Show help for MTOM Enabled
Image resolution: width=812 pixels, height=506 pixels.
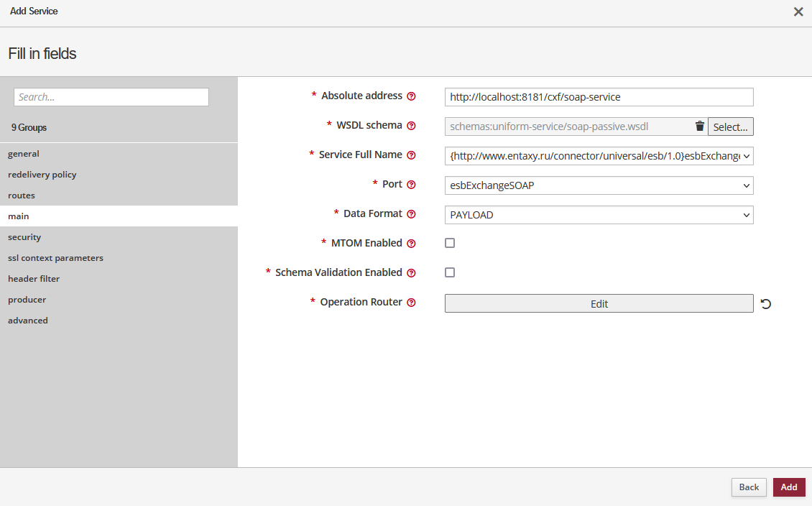pyautogui.click(x=411, y=244)
